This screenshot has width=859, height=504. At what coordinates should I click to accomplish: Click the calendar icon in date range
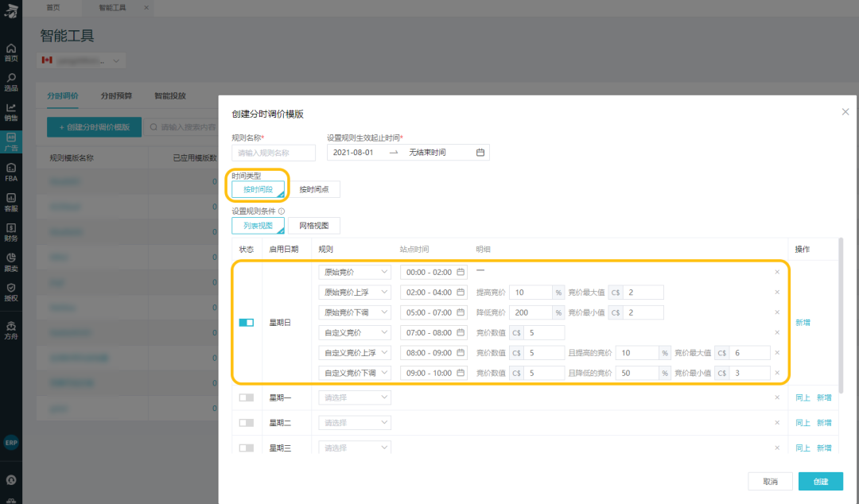(x=480, y=153)
